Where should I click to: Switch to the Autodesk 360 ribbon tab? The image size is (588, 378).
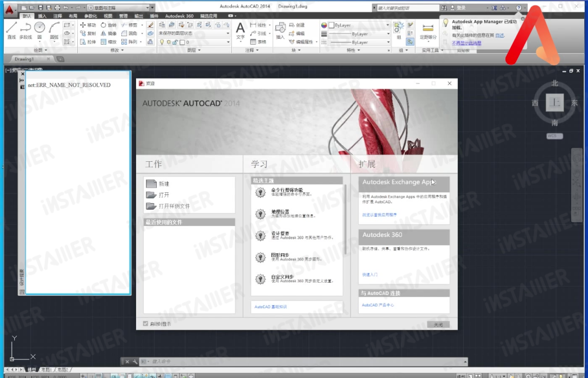coord(179,16)
